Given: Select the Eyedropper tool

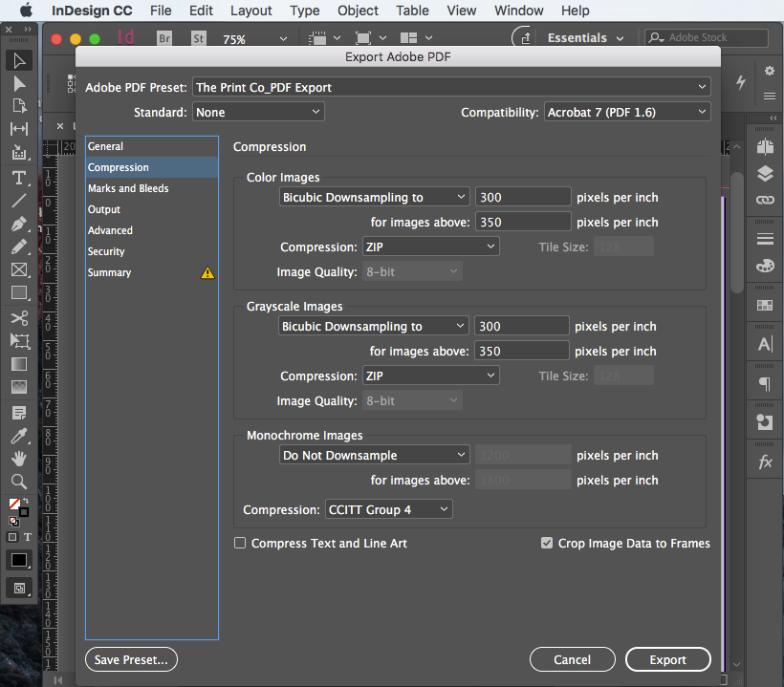Looking at the screenshot, I should [19, 436].
